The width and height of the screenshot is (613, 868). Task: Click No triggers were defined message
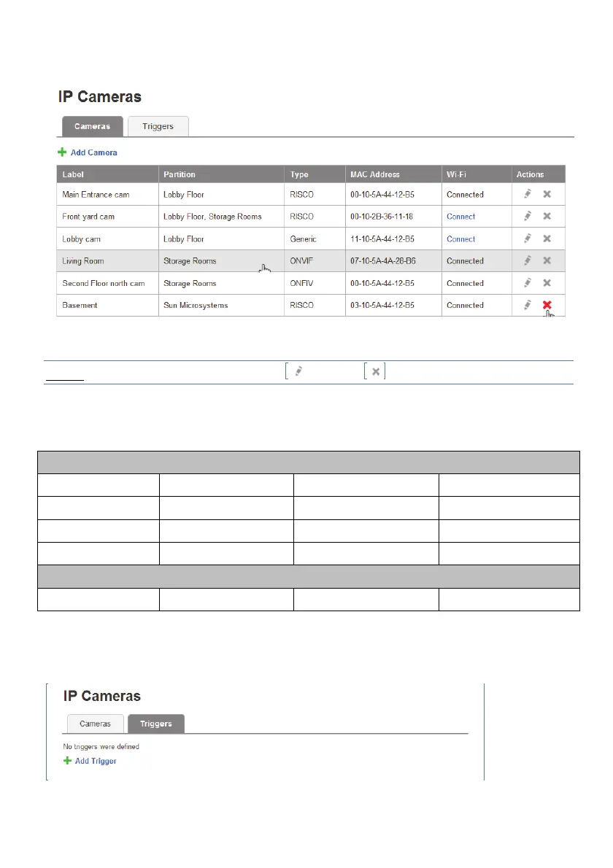pos(101,746)
